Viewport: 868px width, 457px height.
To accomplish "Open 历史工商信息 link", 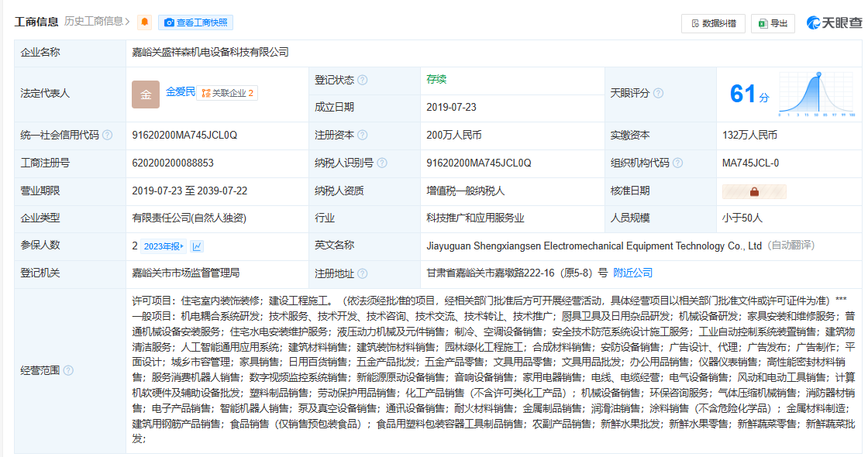I will pyautogui.click(x=97, y=22).
